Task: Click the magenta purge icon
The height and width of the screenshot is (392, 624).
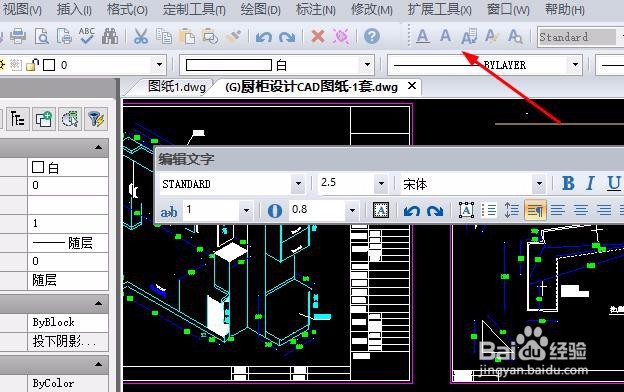Action: 341,37
